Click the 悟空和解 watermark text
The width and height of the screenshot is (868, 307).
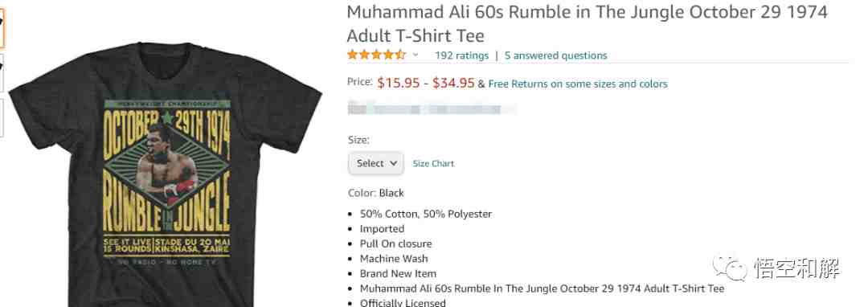coord(796,268)
